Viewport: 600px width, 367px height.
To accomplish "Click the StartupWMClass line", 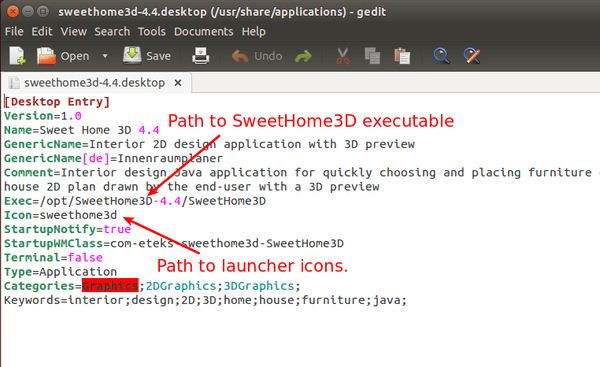I will coord(174,243).
